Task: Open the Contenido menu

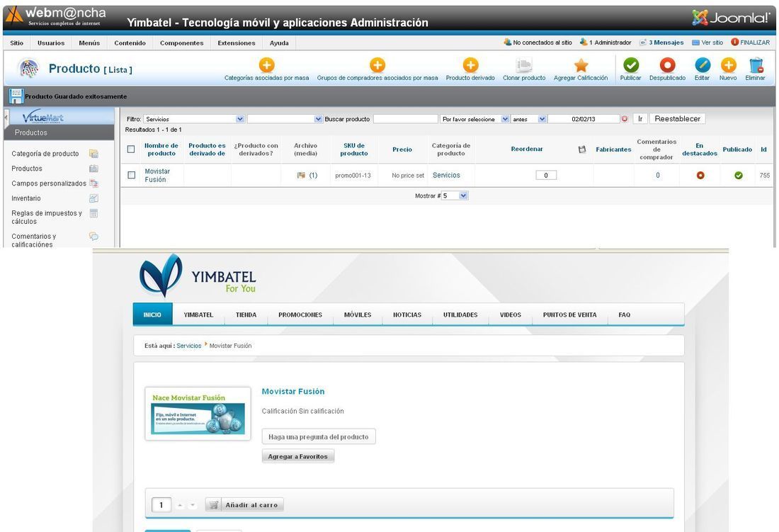Action: 130,43
